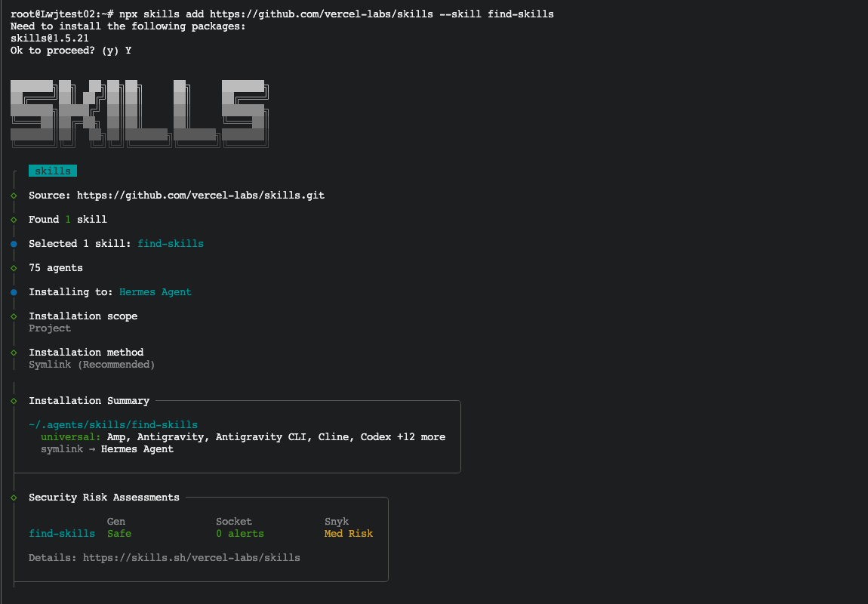The image size is (868, 604).
Task: Click the GitHub URL in the npx command
Action: [321, 14]
